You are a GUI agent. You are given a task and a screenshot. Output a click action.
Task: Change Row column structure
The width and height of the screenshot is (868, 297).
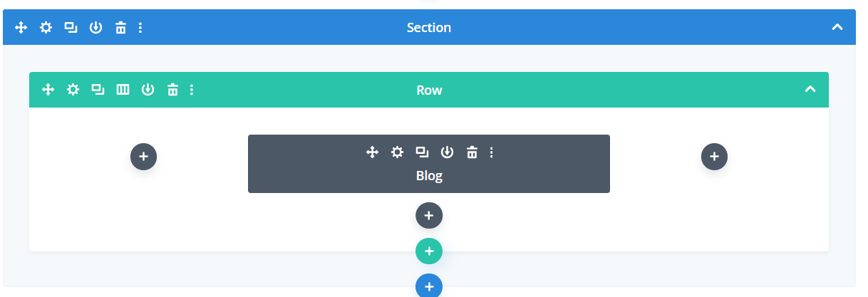[x=123, y=90]
